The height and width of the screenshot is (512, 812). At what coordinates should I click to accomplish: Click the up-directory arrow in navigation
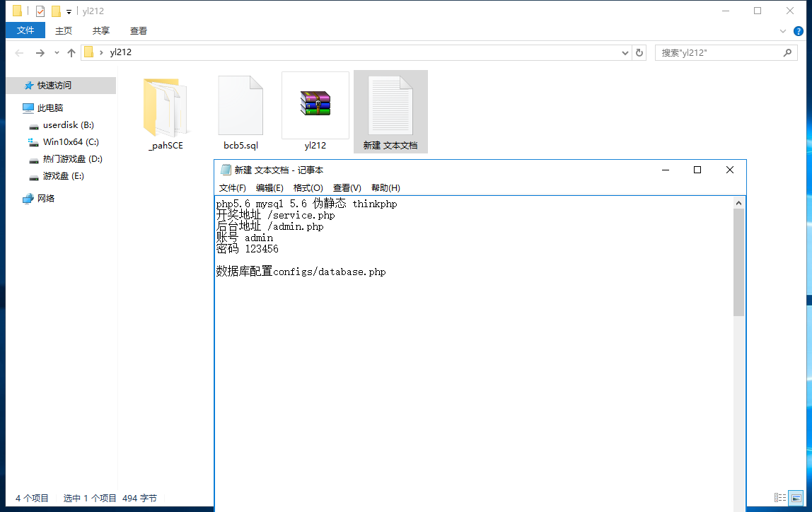(71, 53)
